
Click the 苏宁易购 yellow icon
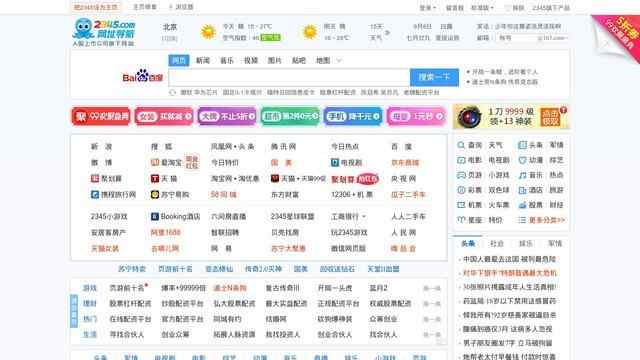[x=155, y=195]
